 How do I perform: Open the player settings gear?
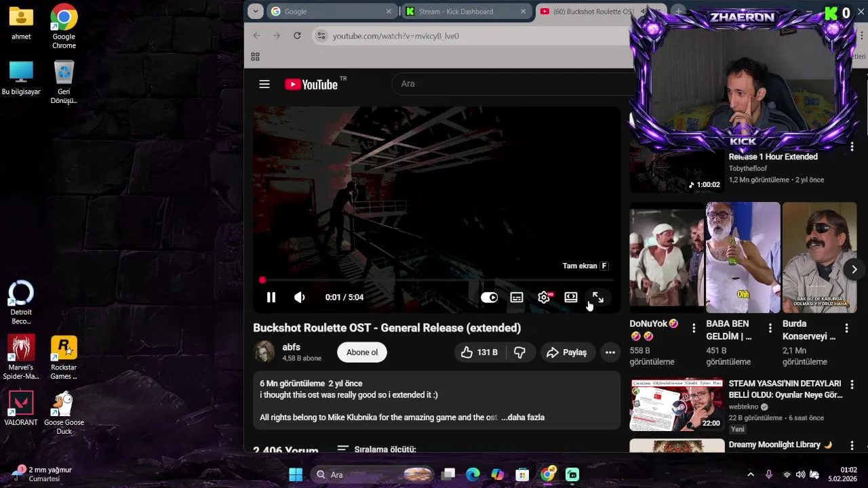[x=544, y=298]
